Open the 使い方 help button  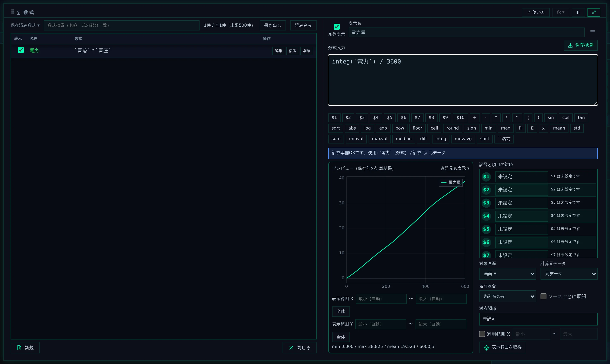536,12
